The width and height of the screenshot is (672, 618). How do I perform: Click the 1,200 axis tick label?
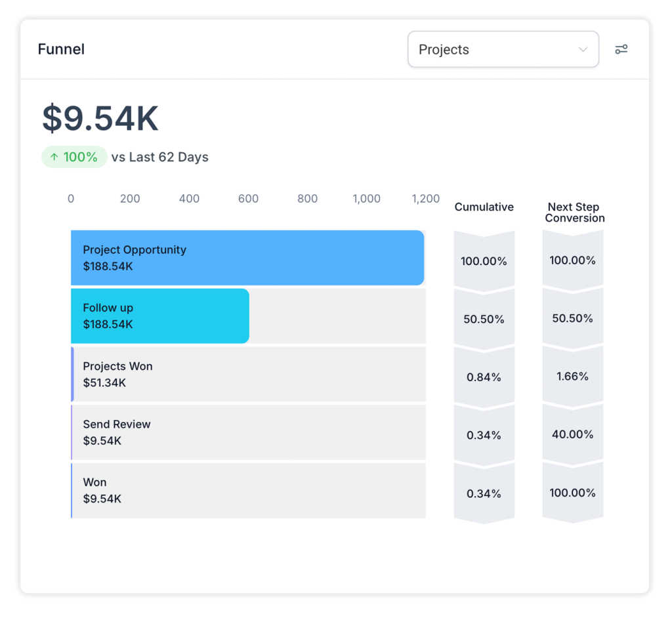click(x=425, y=199)
